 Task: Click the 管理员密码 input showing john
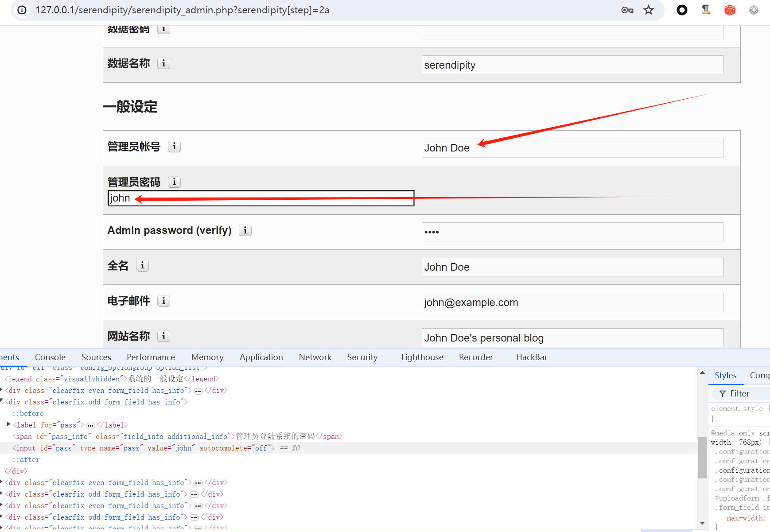(261, 198)
